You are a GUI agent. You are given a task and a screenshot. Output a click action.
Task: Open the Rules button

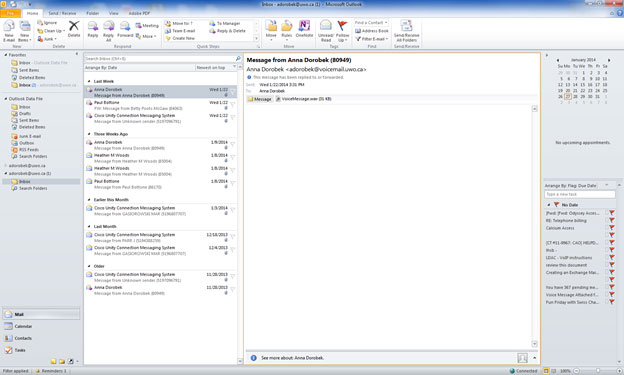pyautogui.click(x=287, y=31)
